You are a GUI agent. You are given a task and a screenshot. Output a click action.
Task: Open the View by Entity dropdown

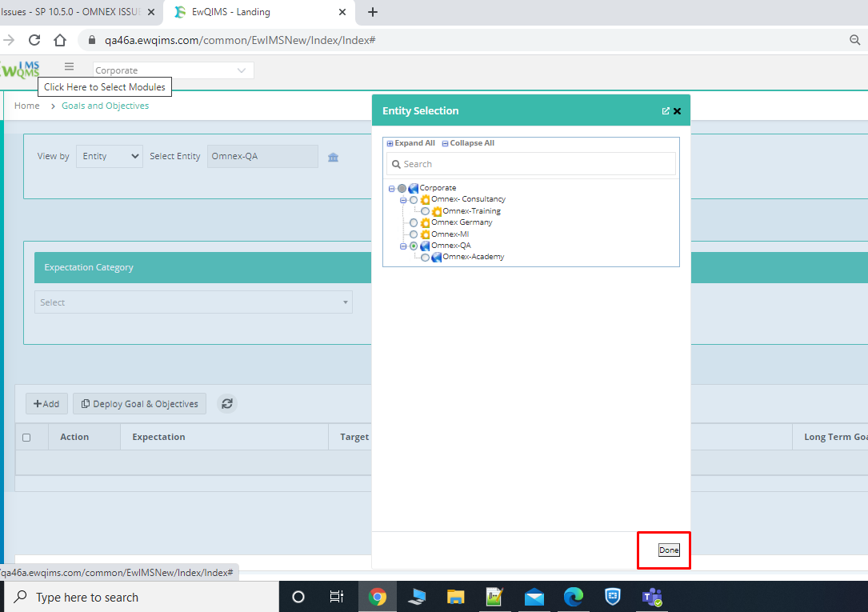(x=110, y=156)
